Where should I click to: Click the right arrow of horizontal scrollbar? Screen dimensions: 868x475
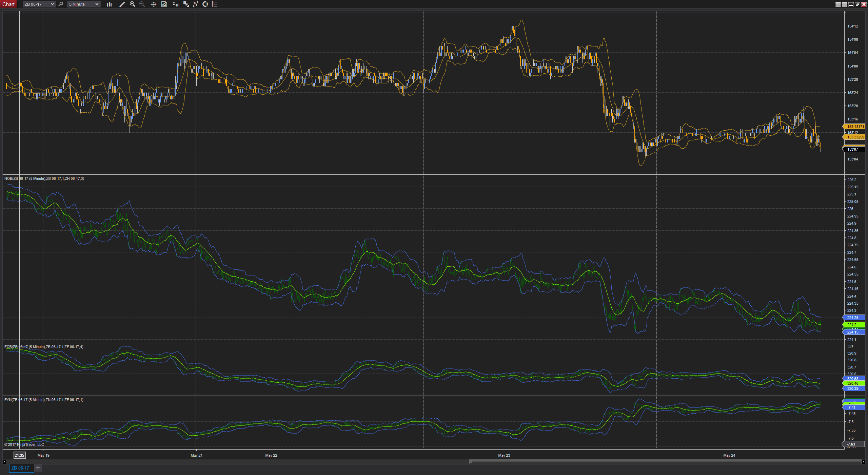[863, 462]
